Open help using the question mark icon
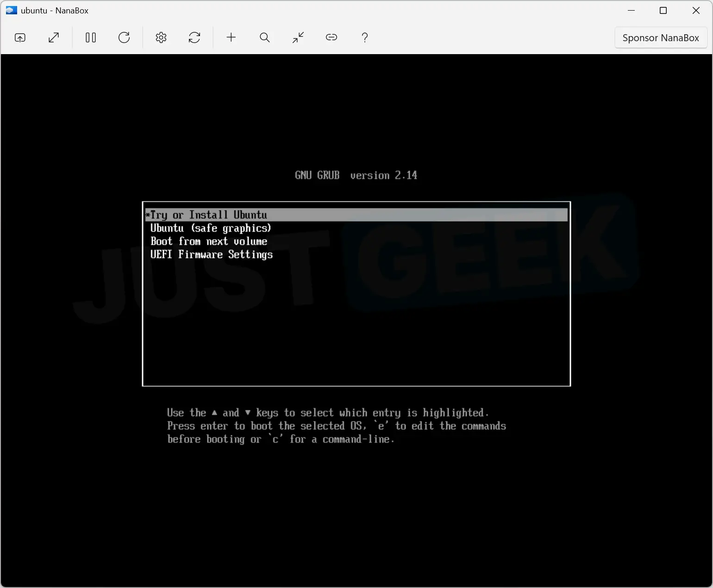 click(365, 37)
